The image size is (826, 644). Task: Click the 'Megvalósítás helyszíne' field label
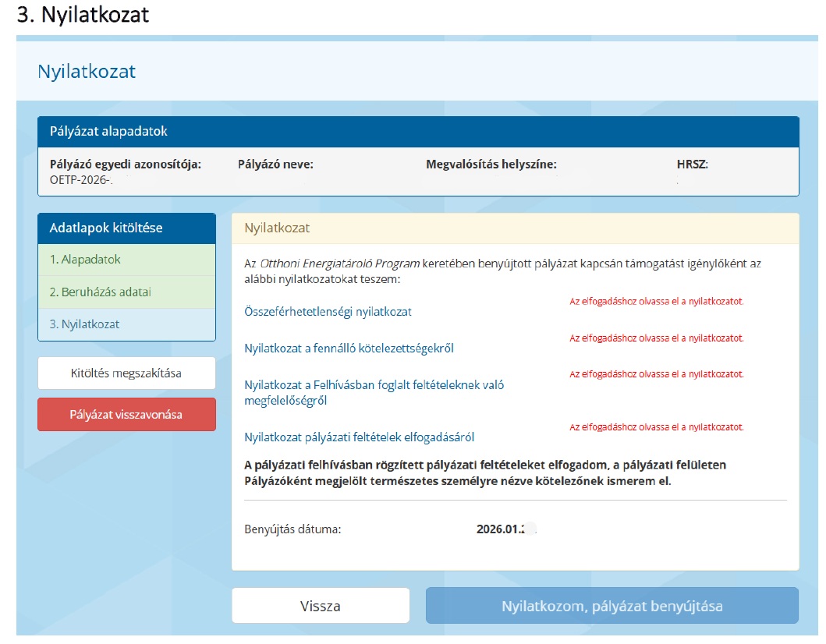tap(491, 165)
